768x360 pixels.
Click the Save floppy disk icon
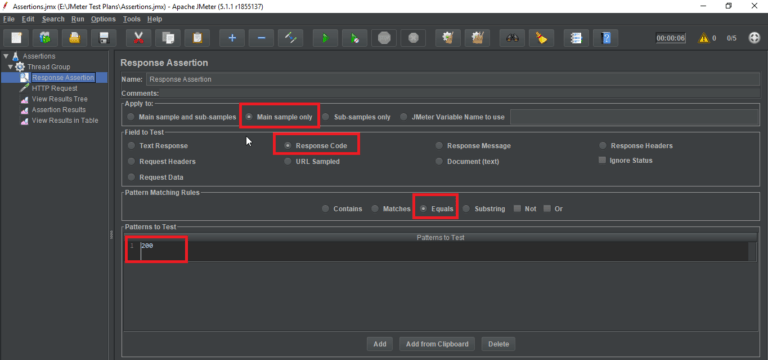point(104,38)
